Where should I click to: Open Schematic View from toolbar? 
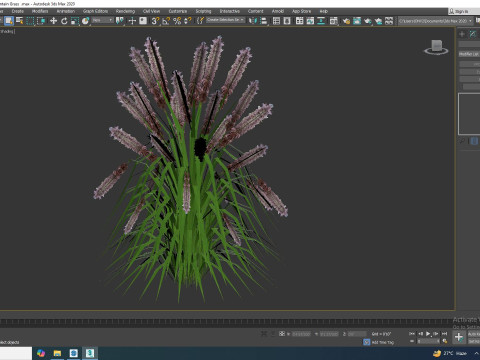(321, 21)
